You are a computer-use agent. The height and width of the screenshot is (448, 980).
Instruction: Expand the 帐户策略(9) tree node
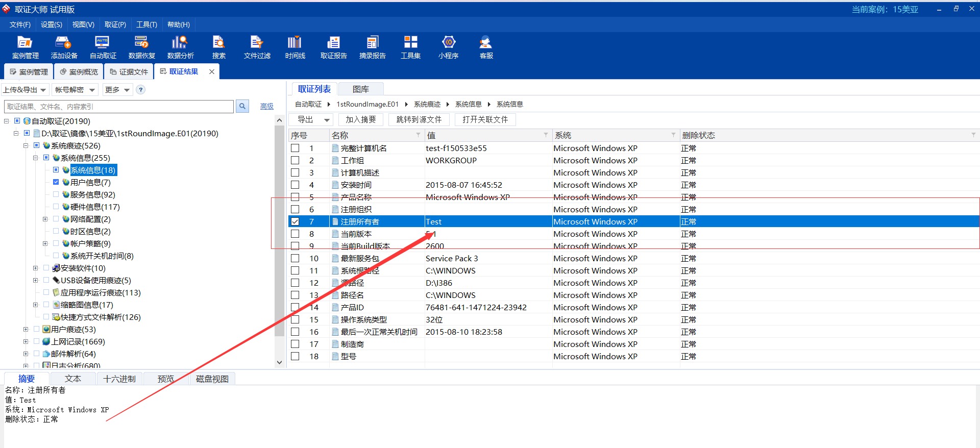point(45,243)
